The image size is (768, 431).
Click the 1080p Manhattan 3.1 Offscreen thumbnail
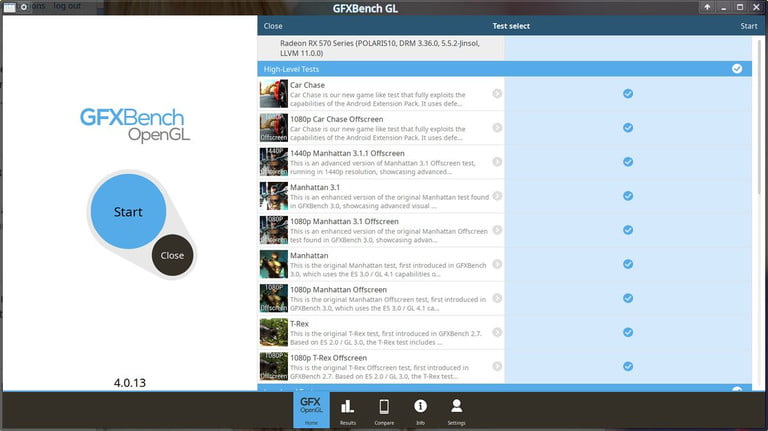(274, 230)
